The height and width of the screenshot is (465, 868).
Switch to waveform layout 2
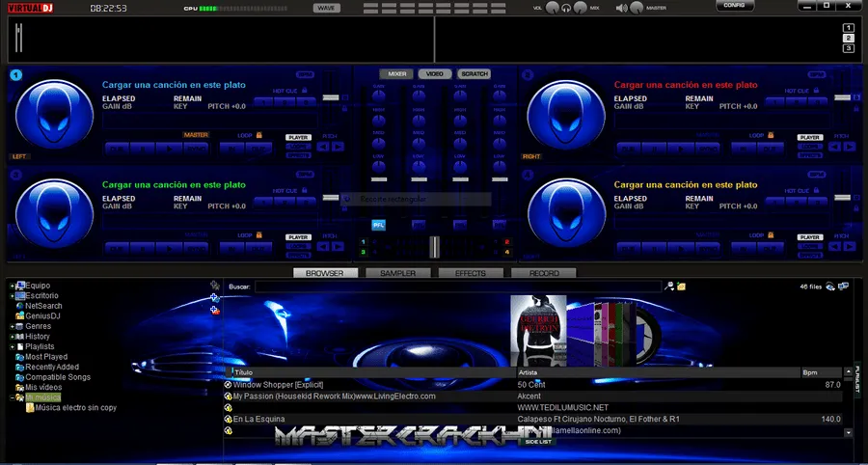pos(848,39)
